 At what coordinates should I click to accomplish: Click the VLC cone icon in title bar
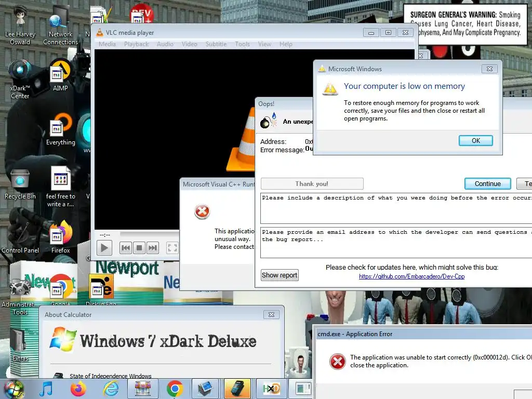100,33
